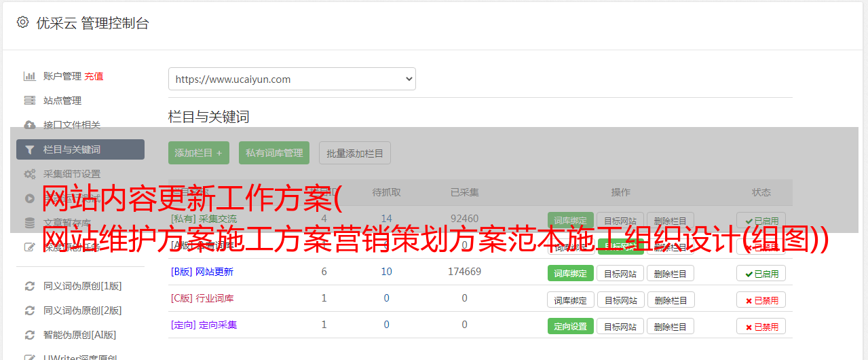Image resolution: width=868 pixels, height=360 pixels.
Task: Click 删除栏目 in the 定向采集 row
Action: (670, 327)
